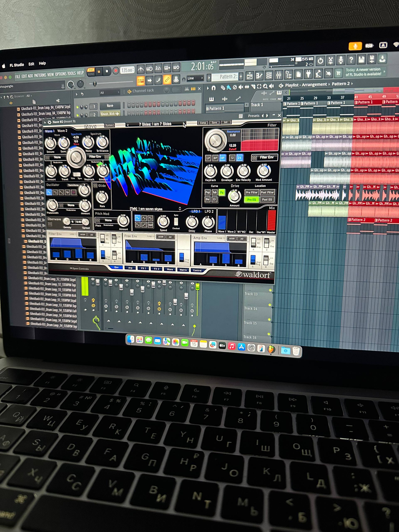Select the Post EQ drive location
The height and width of the screenshot is (532, 399).
tap(267, 199)
